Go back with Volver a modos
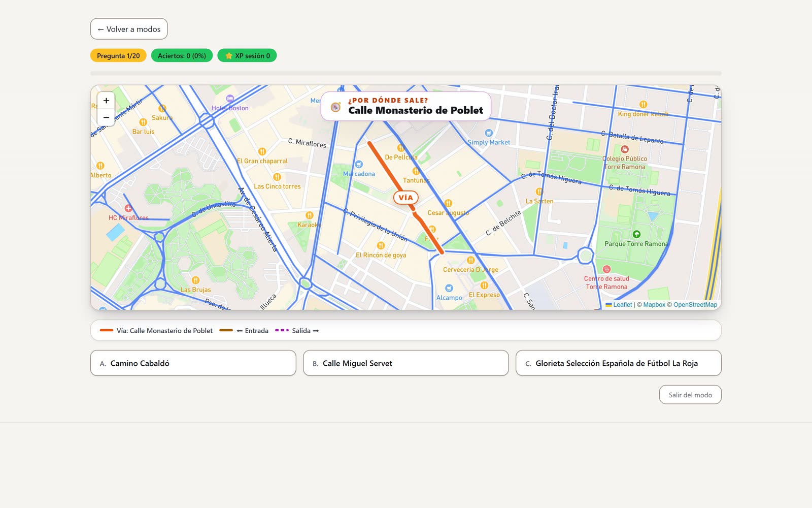The image size is (812, 508). point(129,29)
